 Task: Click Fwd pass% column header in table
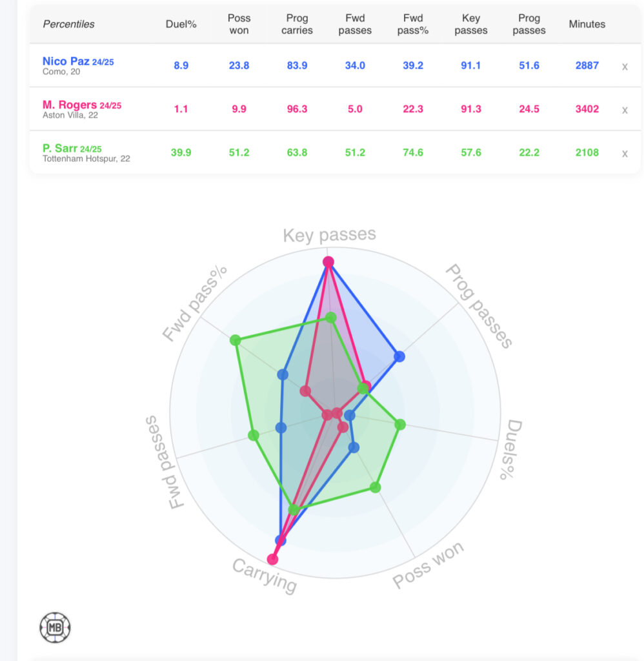click(413, 24)
